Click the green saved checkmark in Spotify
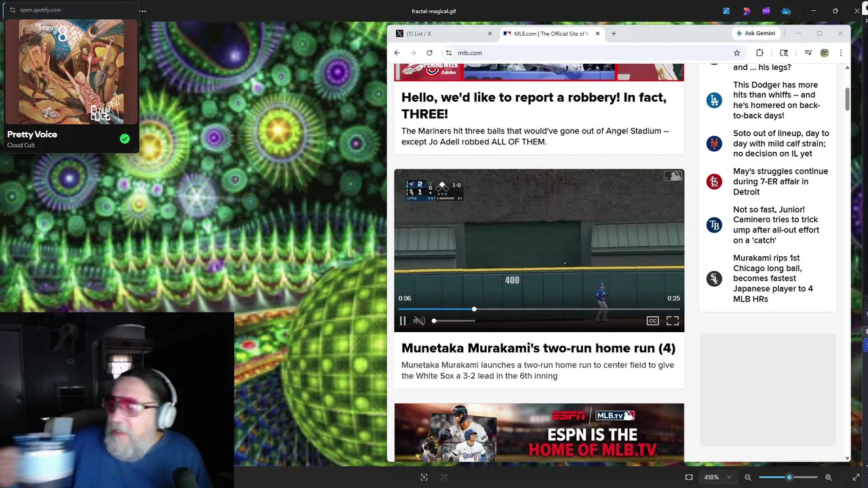Viewport: 868px width, 488px height. 125,139
